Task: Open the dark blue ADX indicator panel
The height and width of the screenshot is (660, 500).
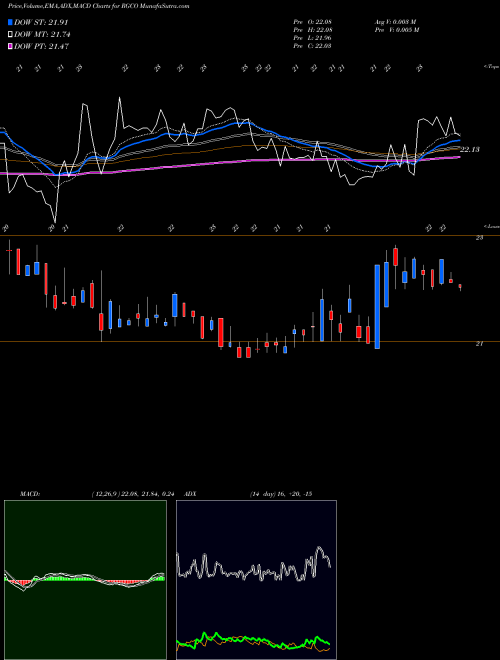Action: pos(256,580)
